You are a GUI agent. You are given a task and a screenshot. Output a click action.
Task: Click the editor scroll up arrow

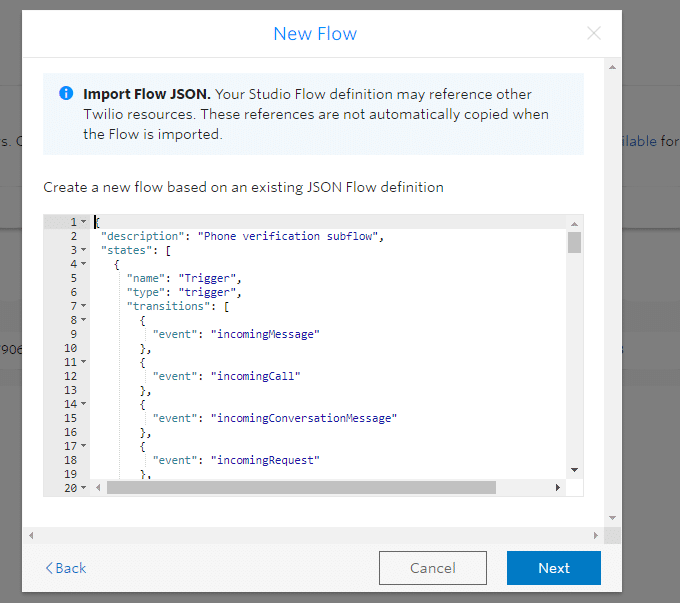pos(574,224)
